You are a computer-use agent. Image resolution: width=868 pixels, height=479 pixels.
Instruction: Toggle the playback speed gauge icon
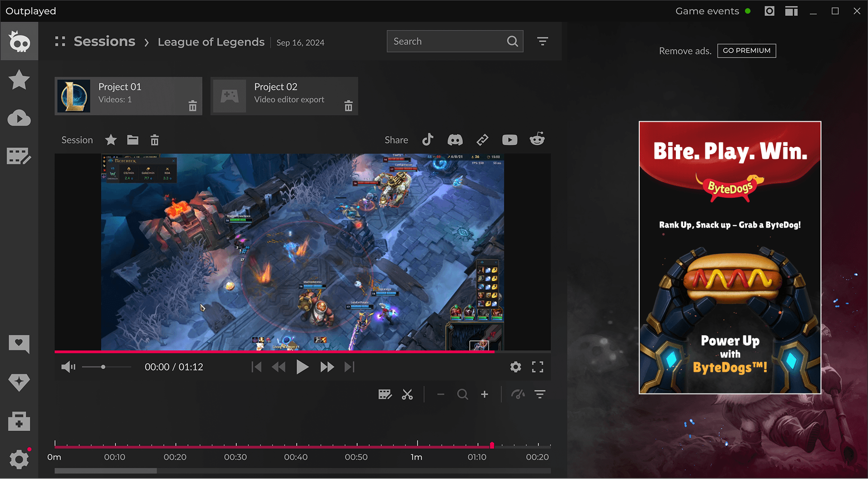pos(518,394)
